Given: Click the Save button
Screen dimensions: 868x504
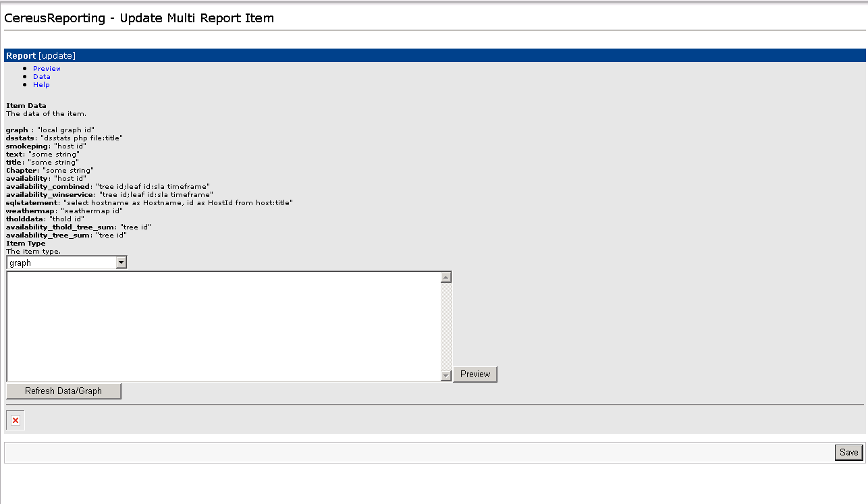Looking at the screenshot, I should point(848,452).
